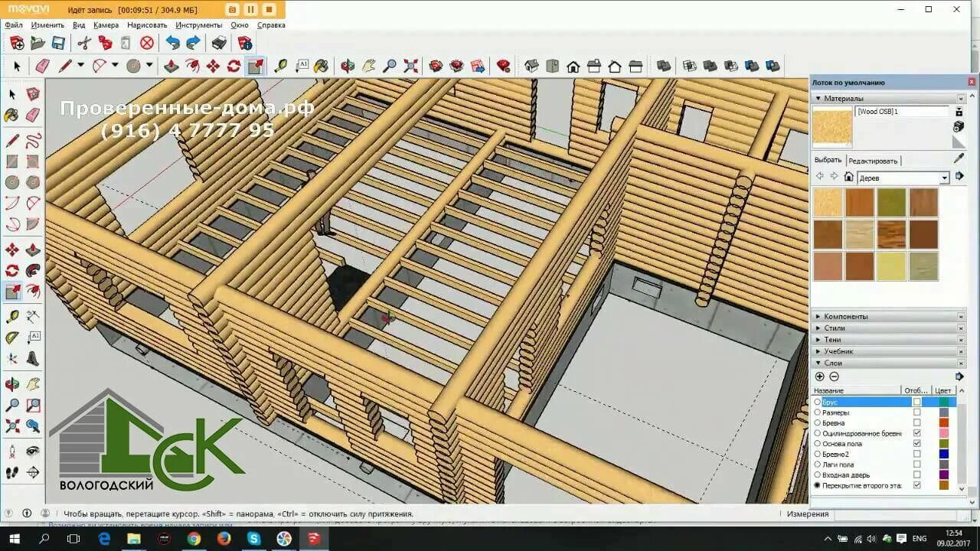Open the Файл menu

13,25
